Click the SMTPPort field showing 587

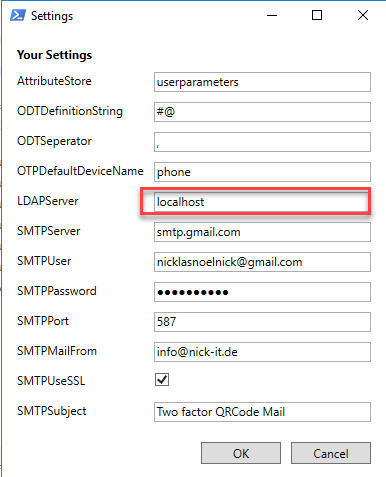[262, 322]
